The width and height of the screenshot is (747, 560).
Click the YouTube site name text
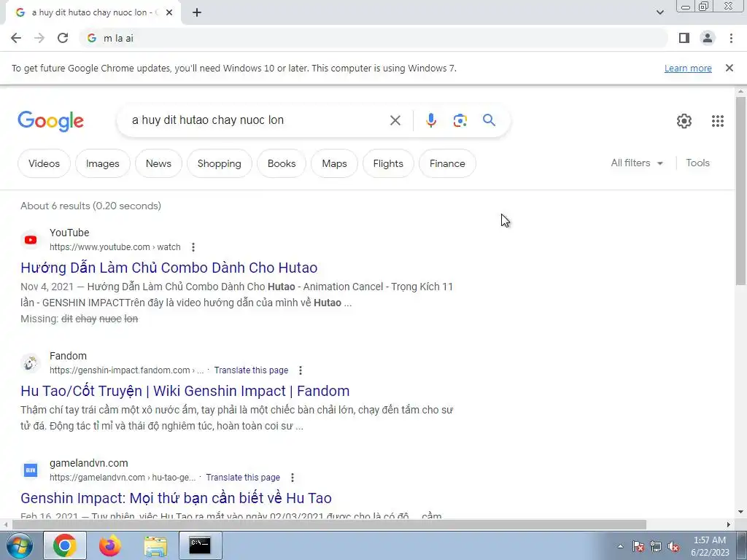click(x=69, y=233)
